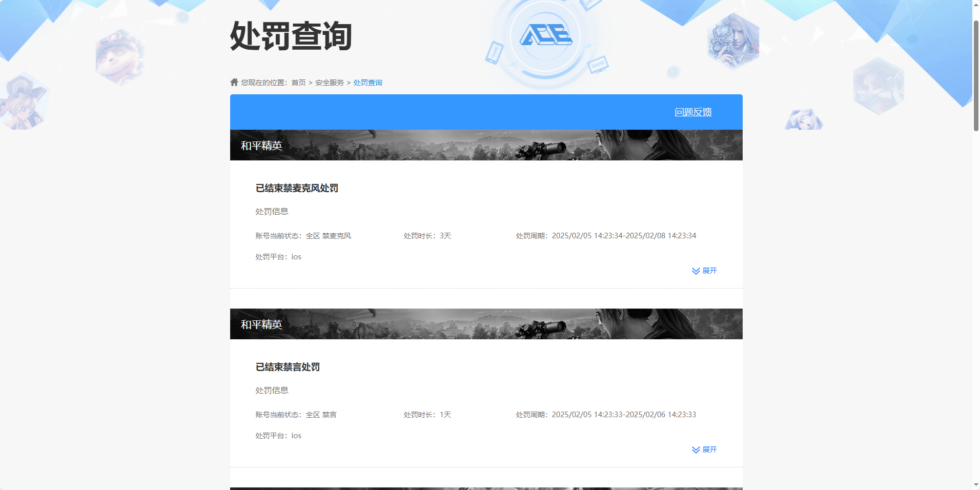Click the double-chevron icon beside first 展开

click(x=696, y=271)
